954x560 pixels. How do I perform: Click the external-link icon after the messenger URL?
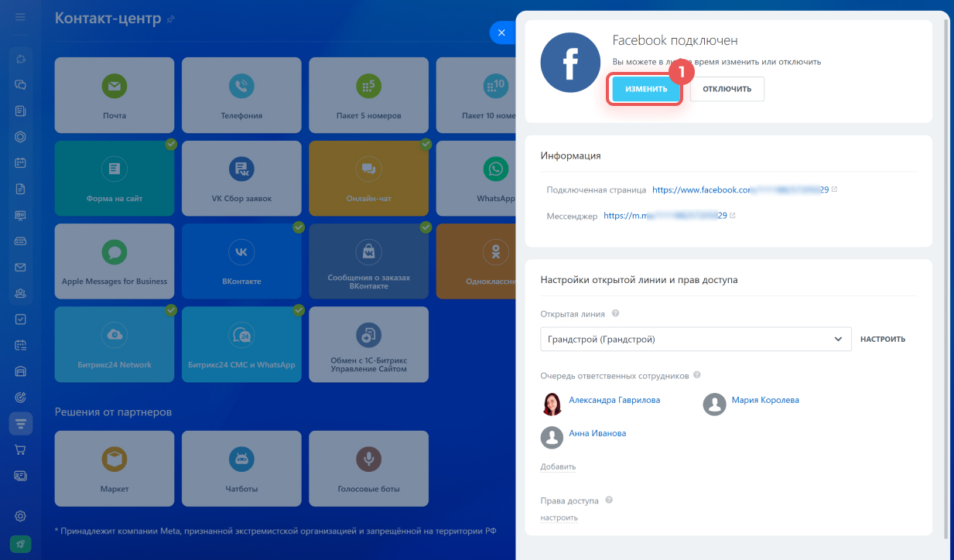click(x=732, y=216)
